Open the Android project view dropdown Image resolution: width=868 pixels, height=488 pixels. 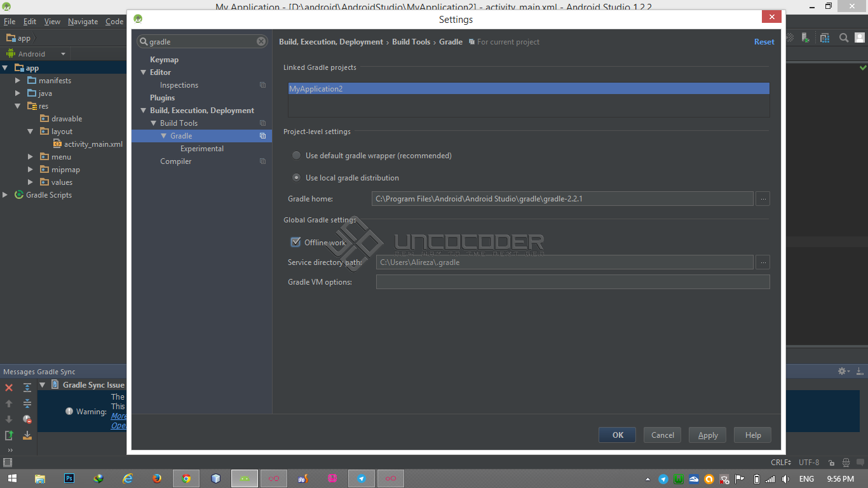(x=36, y=54)
